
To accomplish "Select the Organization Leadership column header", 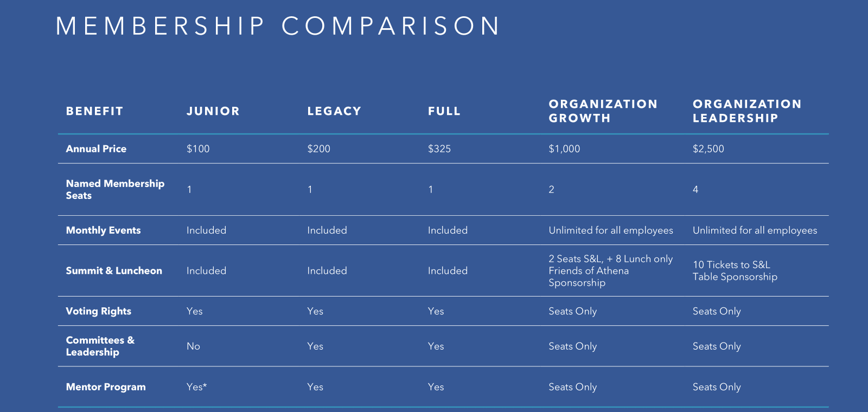I will 747,111.
